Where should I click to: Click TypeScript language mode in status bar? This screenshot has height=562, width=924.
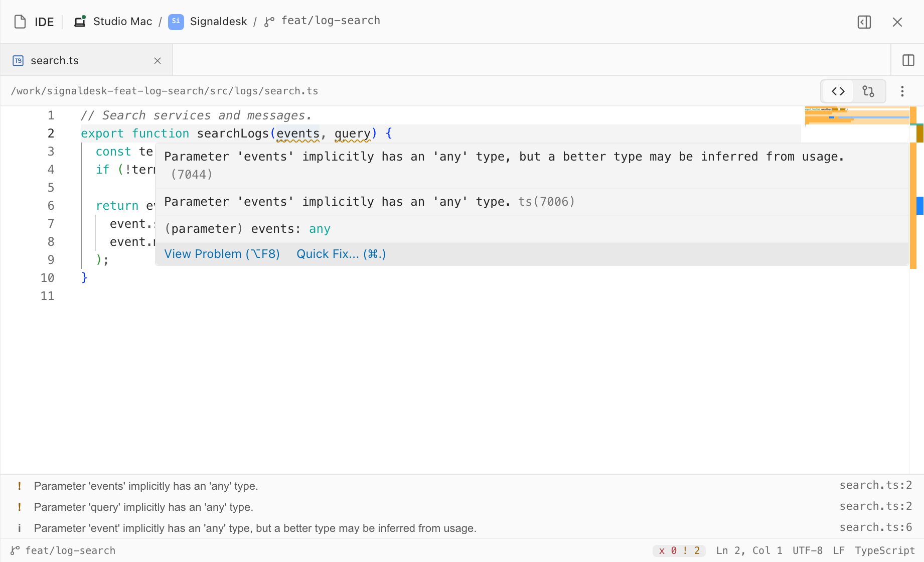[x=885, y=550]
